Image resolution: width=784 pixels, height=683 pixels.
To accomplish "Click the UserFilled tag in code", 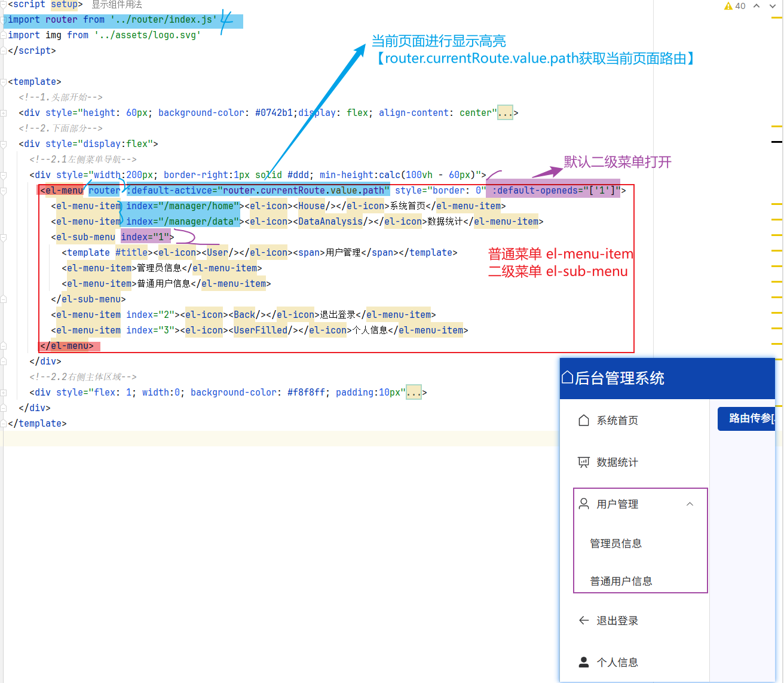I will [261, 330].
